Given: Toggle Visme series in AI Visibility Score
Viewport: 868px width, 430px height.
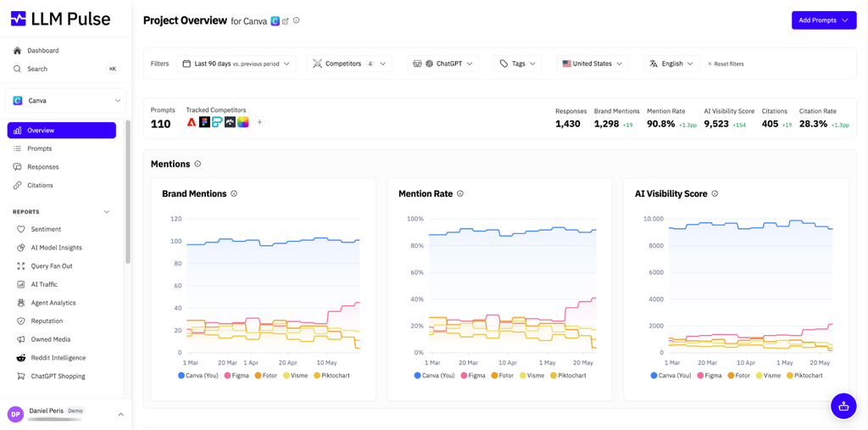Looking at the screenshot, I should (x=768, y=375).
